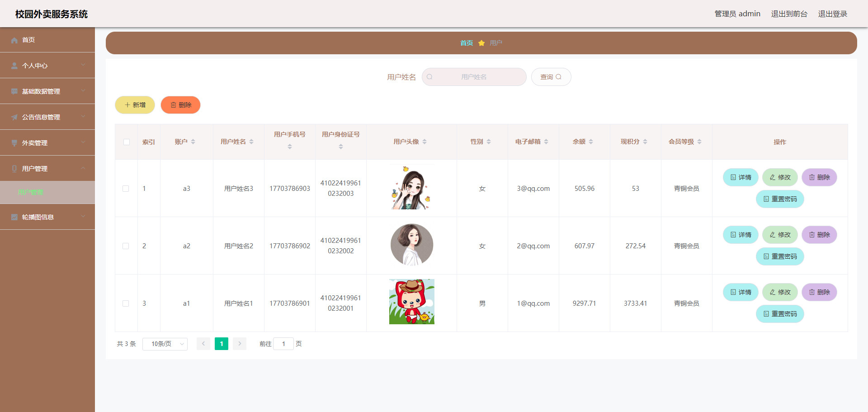
Task: Click the 公告信息管理 paper plane icon
Action: click(x=14, y=118)
